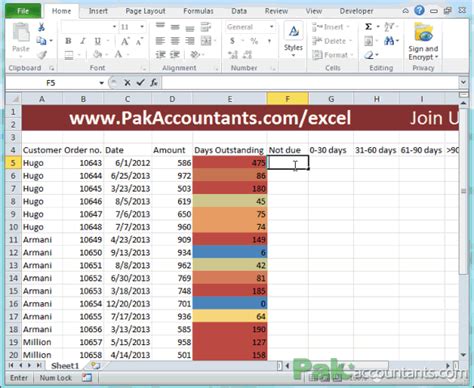Click the Increase Font Size icon
Image resolution: width=474 pixels, height=388 pixels.
tap(125, 41)
